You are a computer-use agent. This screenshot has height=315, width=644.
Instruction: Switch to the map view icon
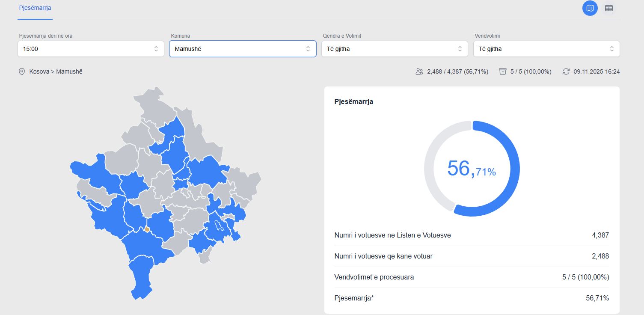tap(590, 8)
